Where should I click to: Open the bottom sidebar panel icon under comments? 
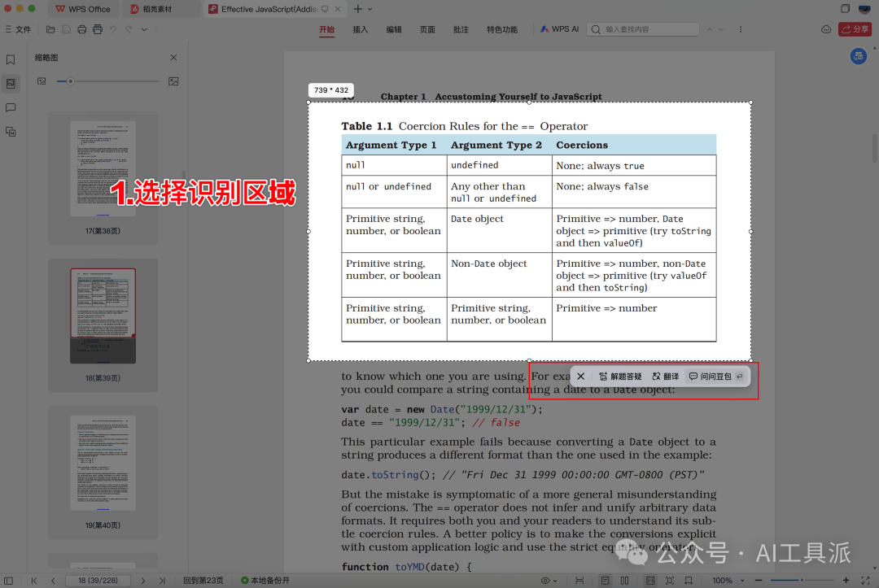(11, 132)
